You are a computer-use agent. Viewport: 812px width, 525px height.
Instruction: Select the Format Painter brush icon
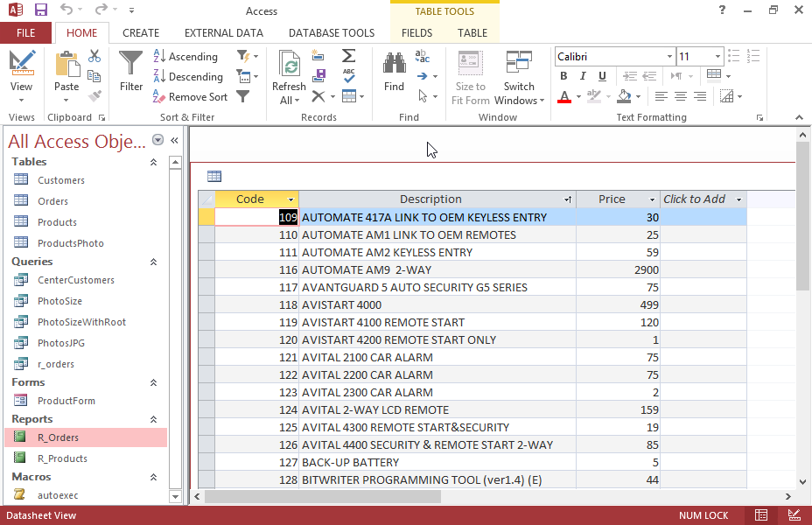(x=94, y=95)
